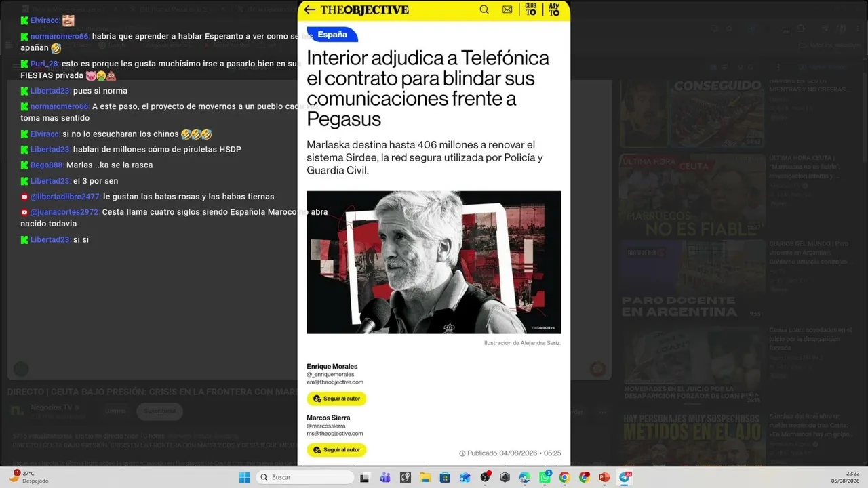Click the Puri_28 chat username

45,64
